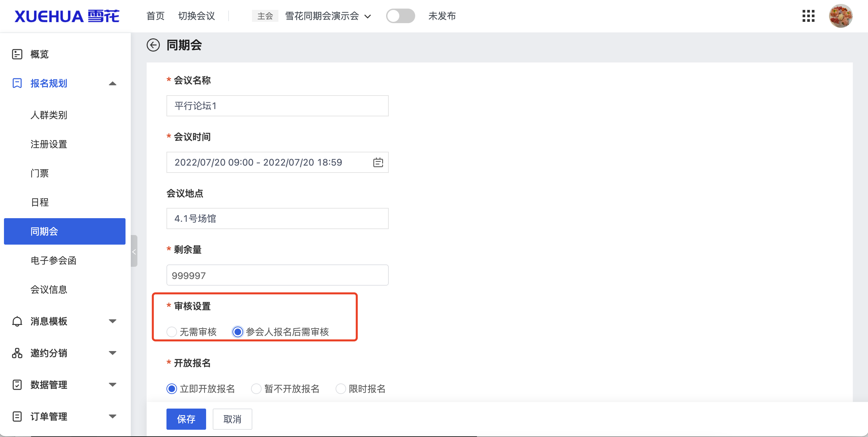Expand the 邀约分销 section arrow
This screenshot has height=437, width=868.
coord(113,353)
